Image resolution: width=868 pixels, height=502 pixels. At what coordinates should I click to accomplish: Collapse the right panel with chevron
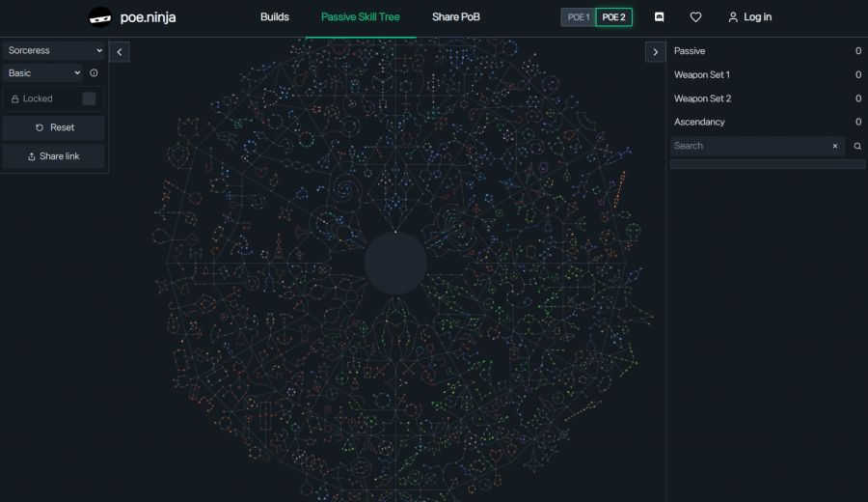click(656, 52)
